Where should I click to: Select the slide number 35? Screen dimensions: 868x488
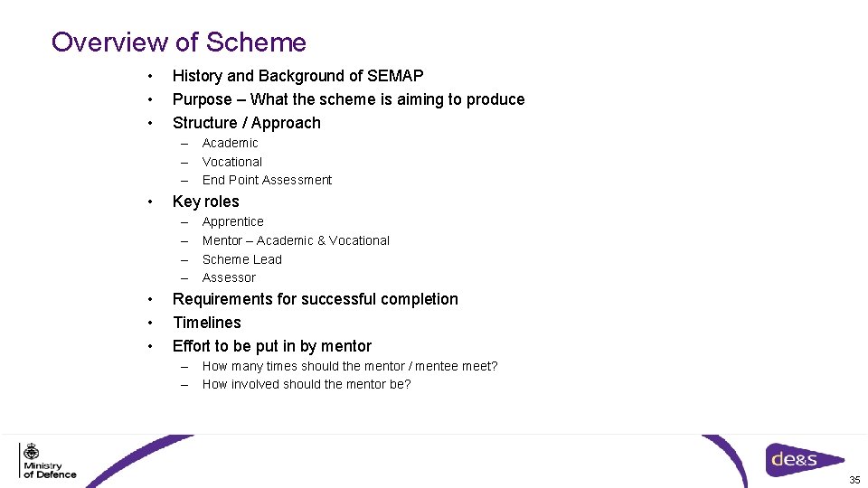(x=854, y=480)
